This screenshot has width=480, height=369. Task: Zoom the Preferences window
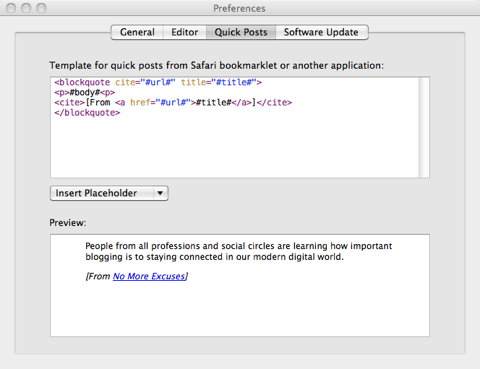(x=41, y=8)
